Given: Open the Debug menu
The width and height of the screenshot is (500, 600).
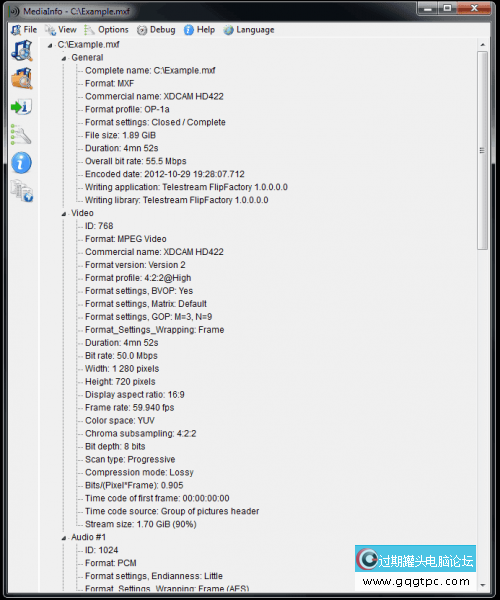Looking at the screenshot, I should tap(156, 30).
